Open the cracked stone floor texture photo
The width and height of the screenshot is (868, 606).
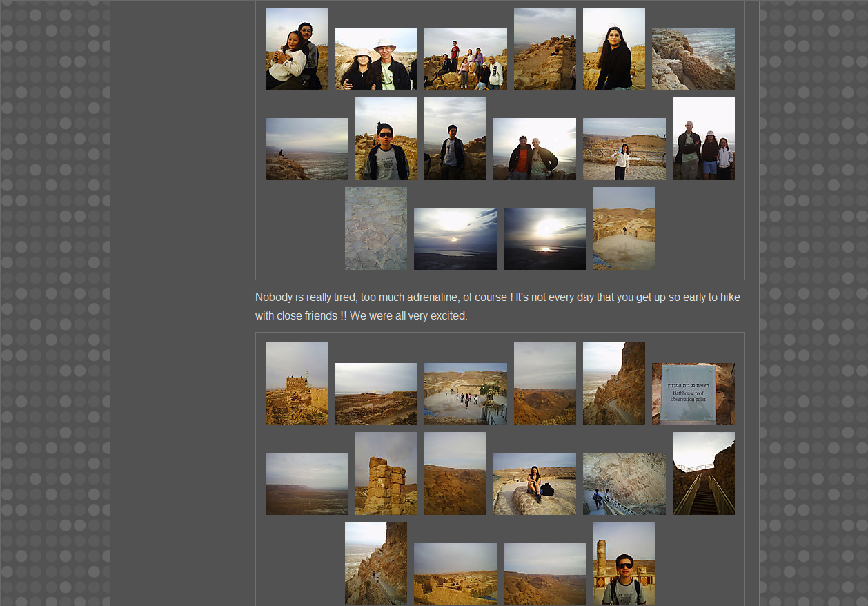click(375, 228)
